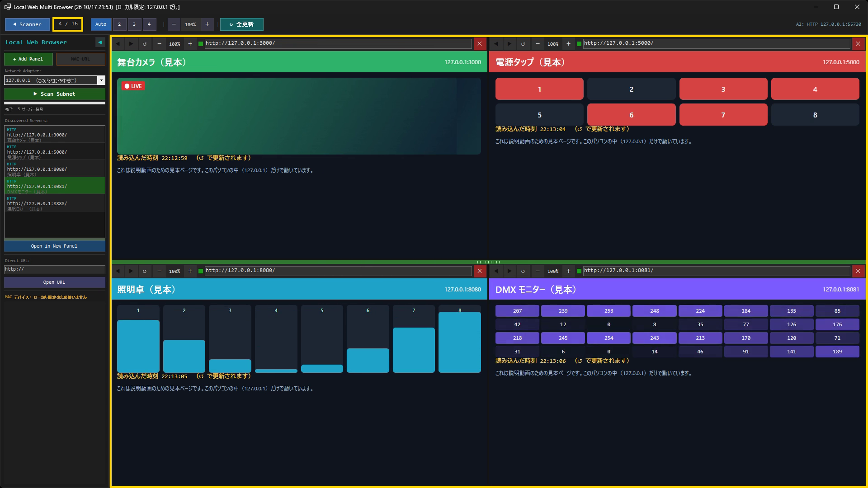Screen dimensions: 868x488
Task: Start Scan Subnet
Action: [55, 94]
